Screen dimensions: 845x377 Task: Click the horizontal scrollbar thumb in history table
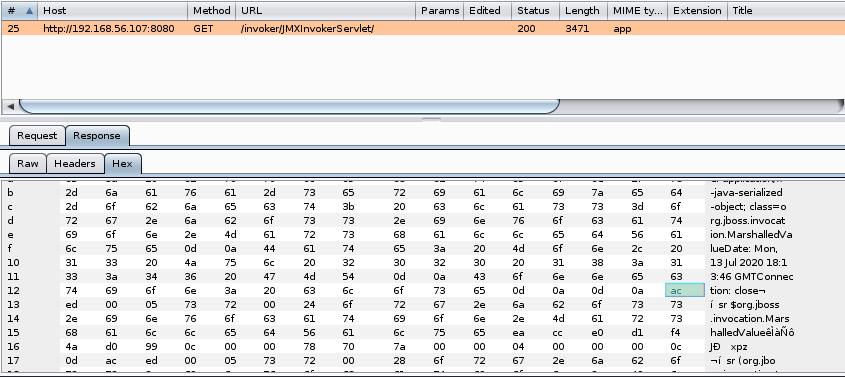pyautogui.click(x=289, y=107)
